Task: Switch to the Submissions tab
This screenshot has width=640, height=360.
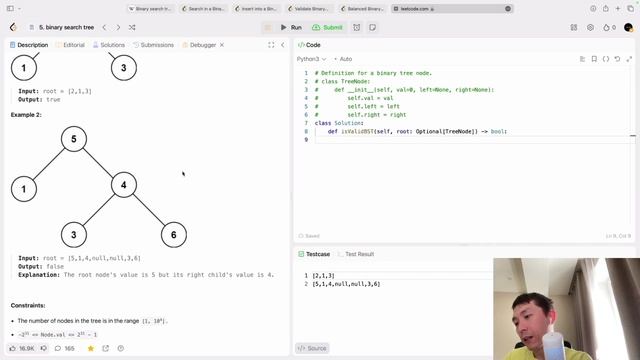Action: 153,45
